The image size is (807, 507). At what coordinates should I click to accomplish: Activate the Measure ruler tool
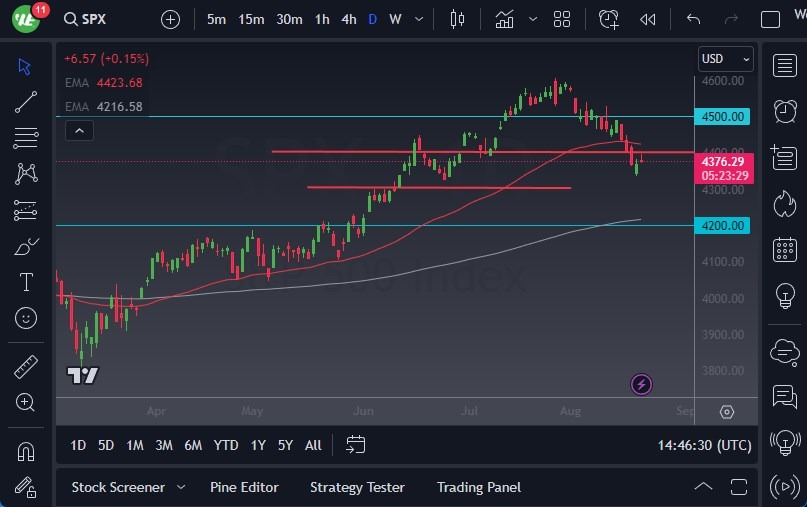click(26, 366)
